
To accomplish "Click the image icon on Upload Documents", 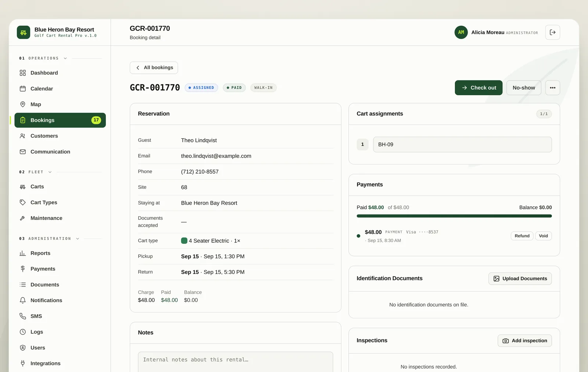I will [x=496, y=279].
